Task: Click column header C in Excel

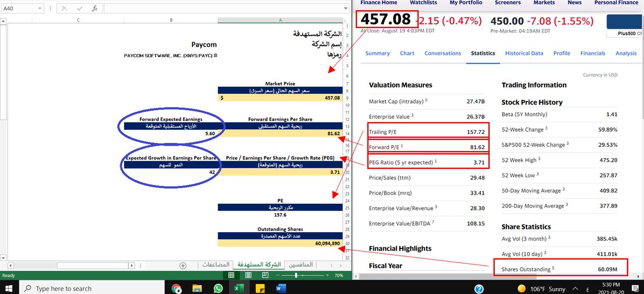Action: (78, 20)
